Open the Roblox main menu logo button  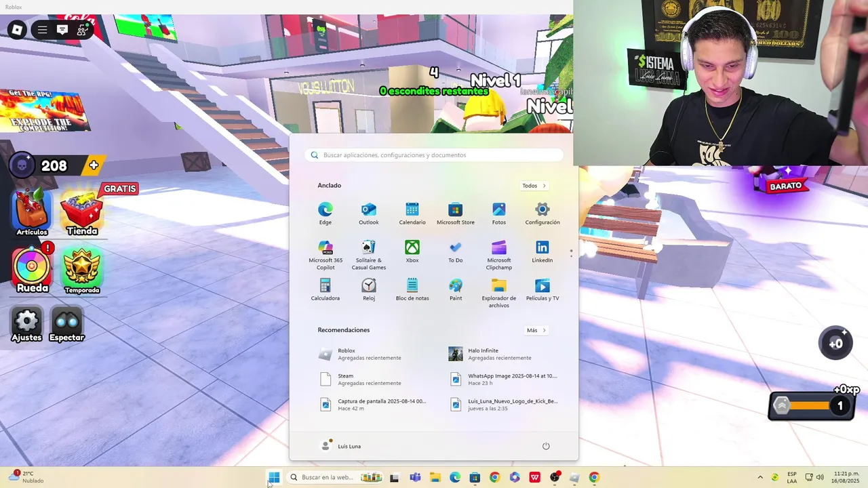[x=17, y=30]
